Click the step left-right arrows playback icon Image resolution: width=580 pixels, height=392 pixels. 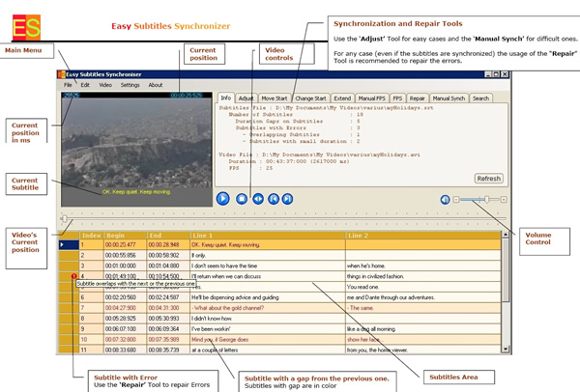tap(258, 199)
